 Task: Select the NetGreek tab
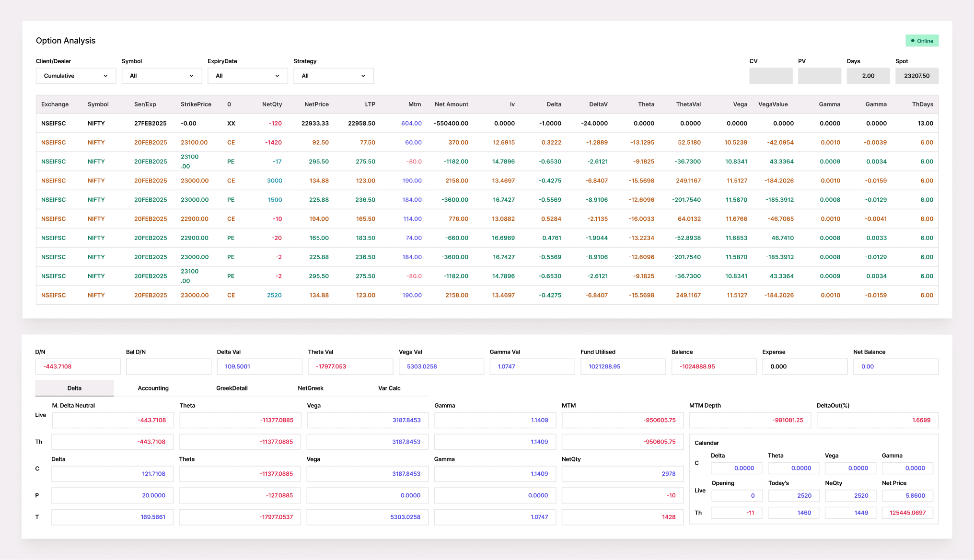[x=311, y=388]
